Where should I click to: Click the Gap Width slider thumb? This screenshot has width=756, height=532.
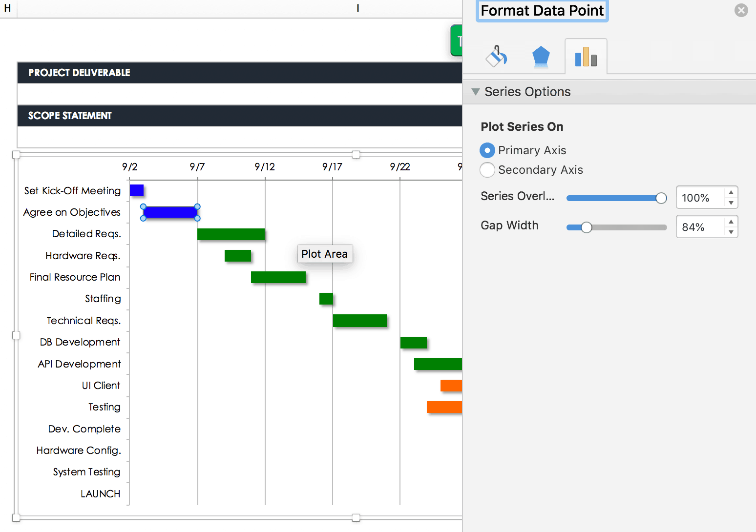586,227
